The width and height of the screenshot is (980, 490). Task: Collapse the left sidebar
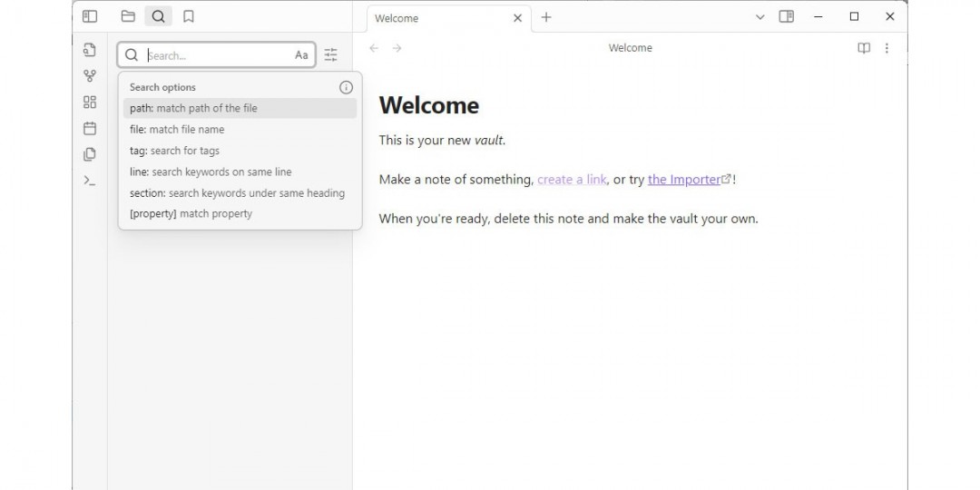click(x=90, y=16)
